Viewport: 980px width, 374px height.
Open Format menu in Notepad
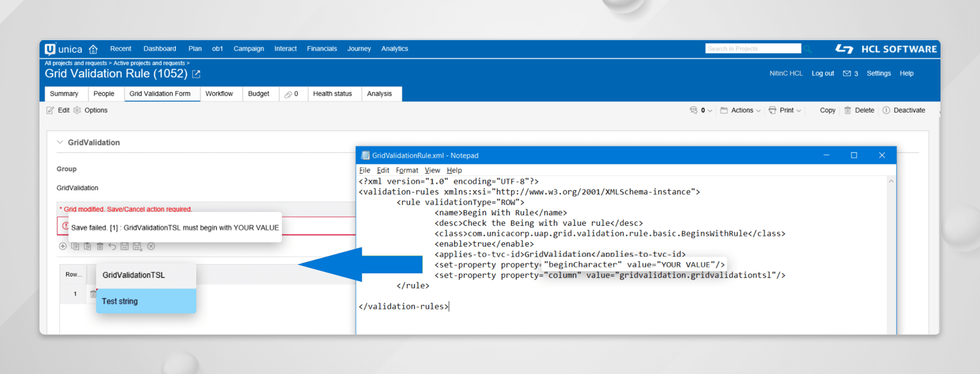[x=406, y=171]
